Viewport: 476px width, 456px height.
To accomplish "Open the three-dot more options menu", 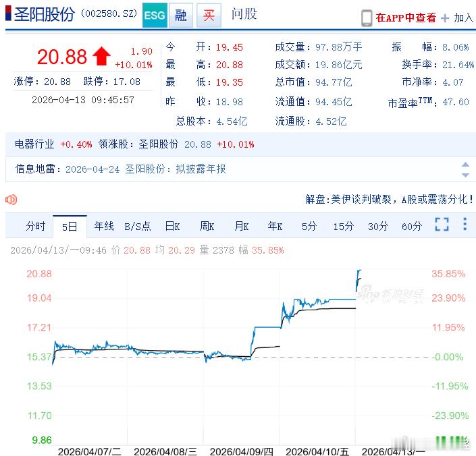I will tap(465, 224).
